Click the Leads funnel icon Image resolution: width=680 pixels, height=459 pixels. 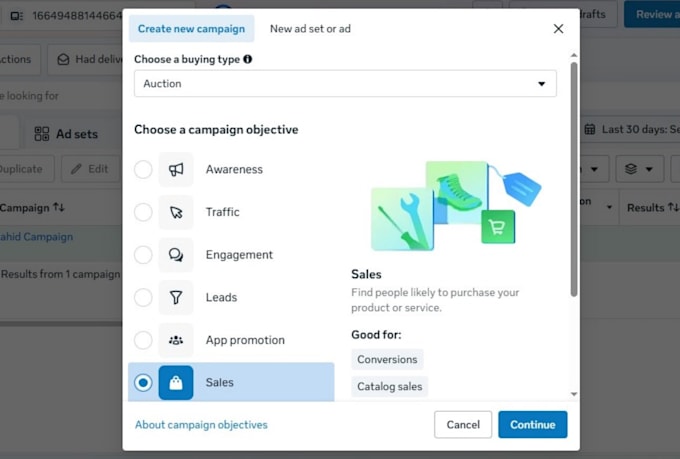tap(176, 298)
